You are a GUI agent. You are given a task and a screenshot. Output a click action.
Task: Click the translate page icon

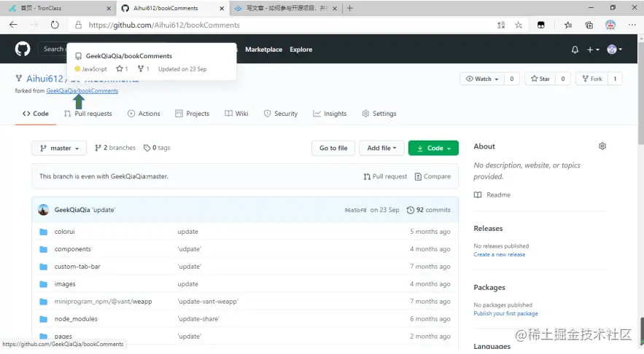(x=501, y=25)
